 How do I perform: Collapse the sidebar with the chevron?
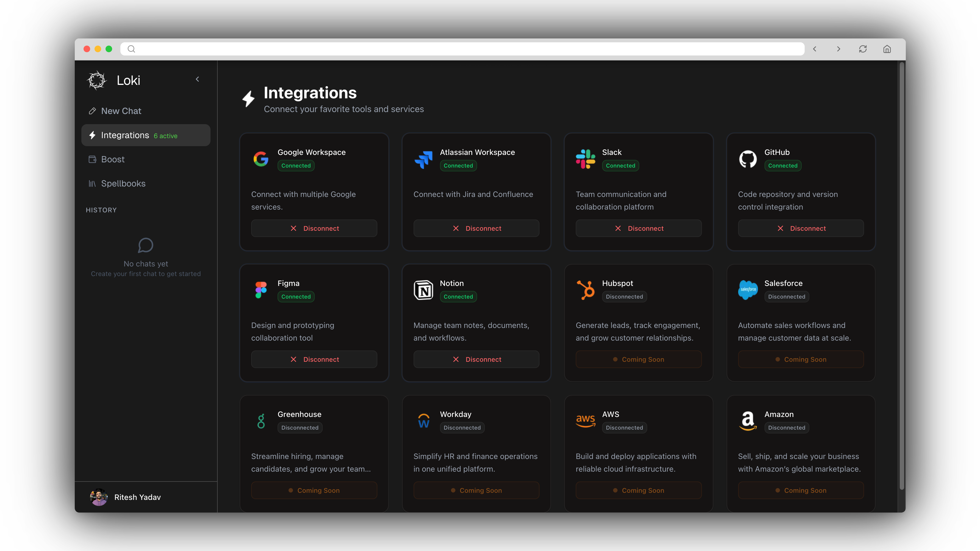tap(197, 79)
